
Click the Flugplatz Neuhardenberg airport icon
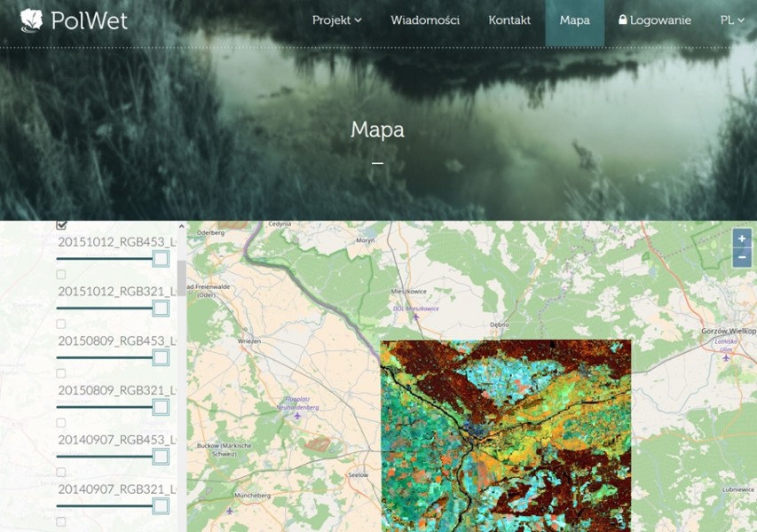[297, 416]
